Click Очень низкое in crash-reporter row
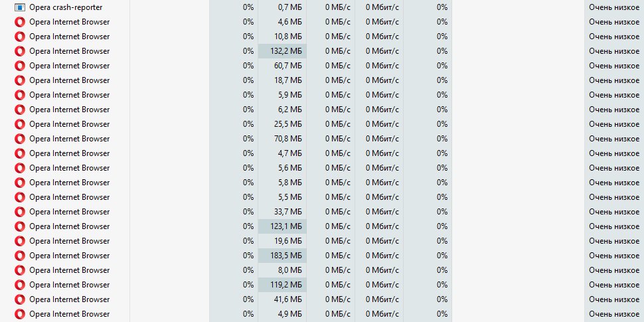644x322 pixels. coord(614,7)
